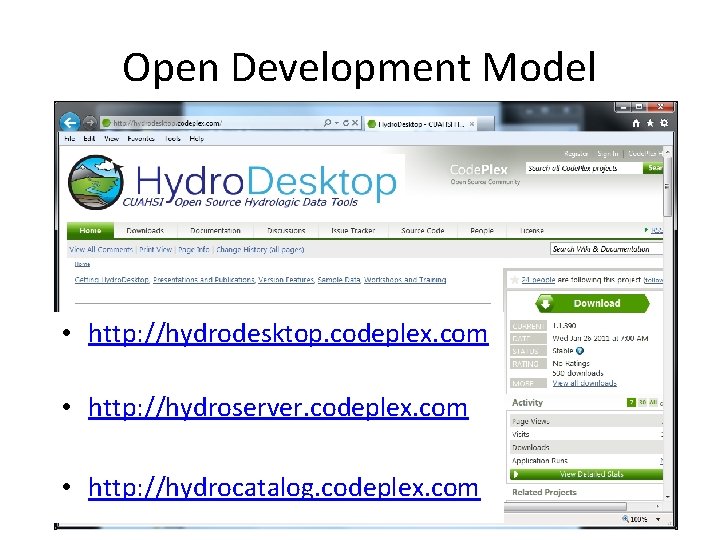This screenshot has width=720, height=540.
Task: Switch to the Source Code tab
Action: point(422,231)
